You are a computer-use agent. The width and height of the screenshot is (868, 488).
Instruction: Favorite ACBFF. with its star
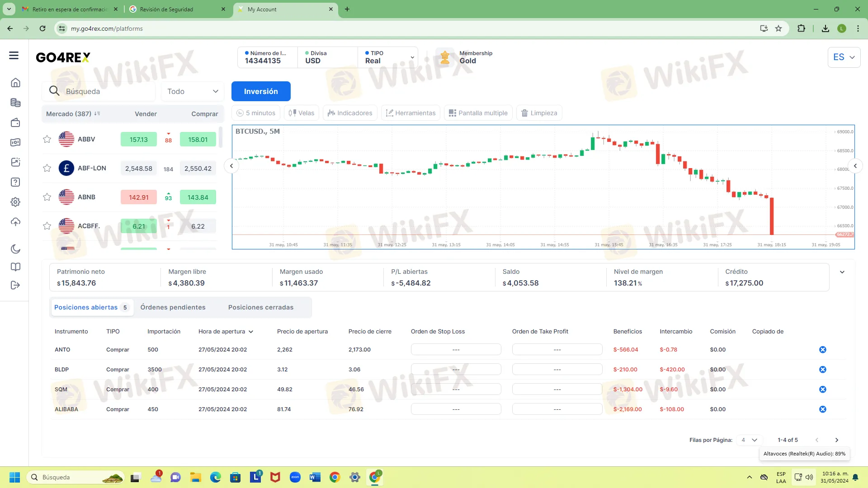click(47, 226)
